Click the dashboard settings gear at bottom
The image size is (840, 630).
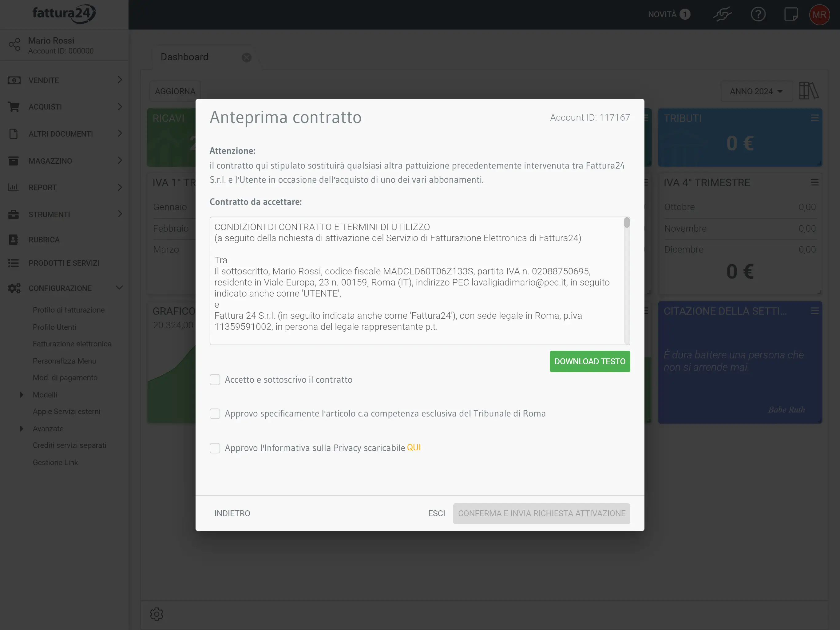click(157, 614)
